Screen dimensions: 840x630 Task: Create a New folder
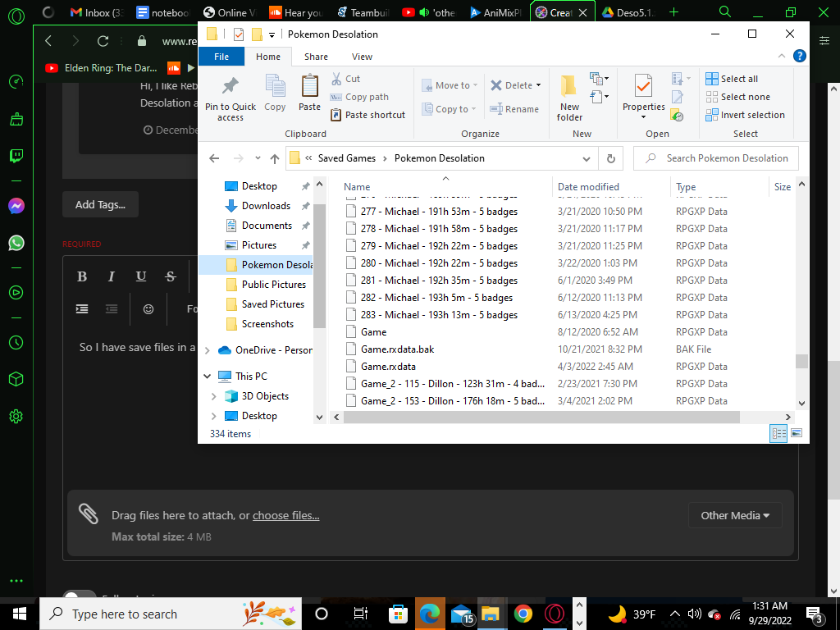coord(569,98)
